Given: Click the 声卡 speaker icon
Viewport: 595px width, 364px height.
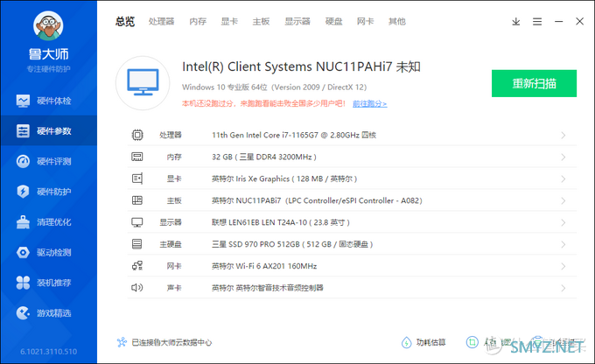Looking at the screenshot, I should [x=137, y=288].
